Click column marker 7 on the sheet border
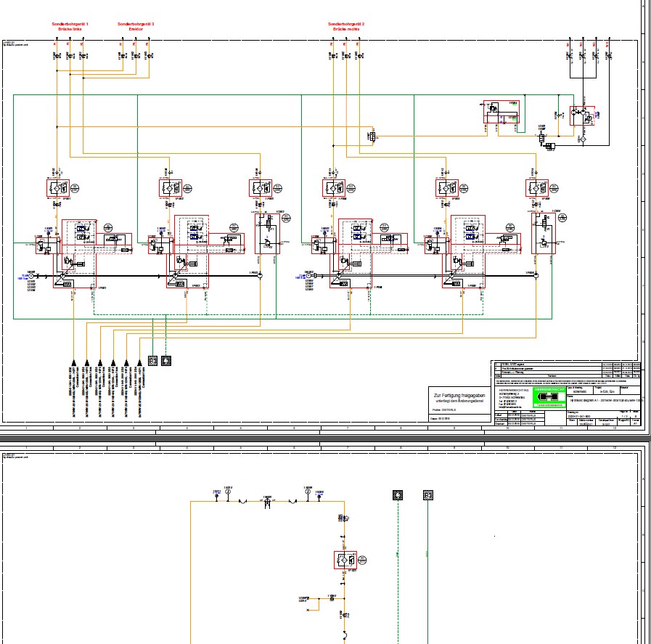 click(x=348, y=428)
